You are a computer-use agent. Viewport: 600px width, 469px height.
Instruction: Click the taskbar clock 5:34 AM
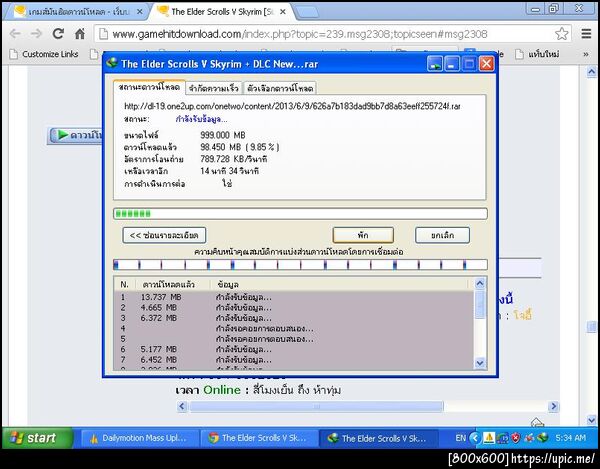pyautogui.click(x=570, y=438)
